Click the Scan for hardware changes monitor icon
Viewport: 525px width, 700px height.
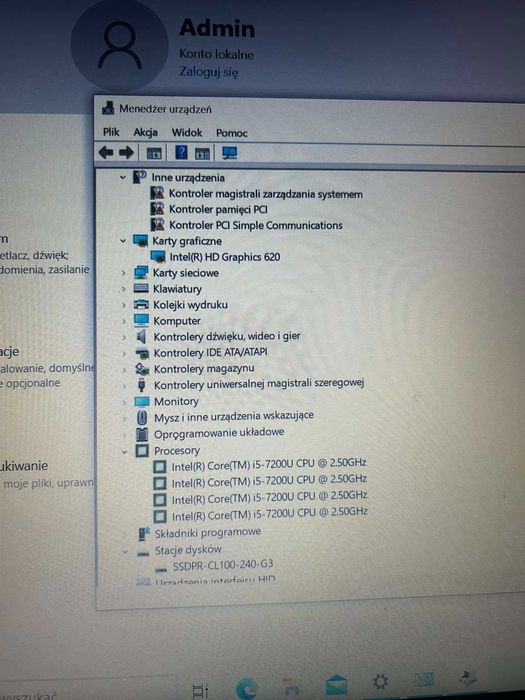pos(229,153)
